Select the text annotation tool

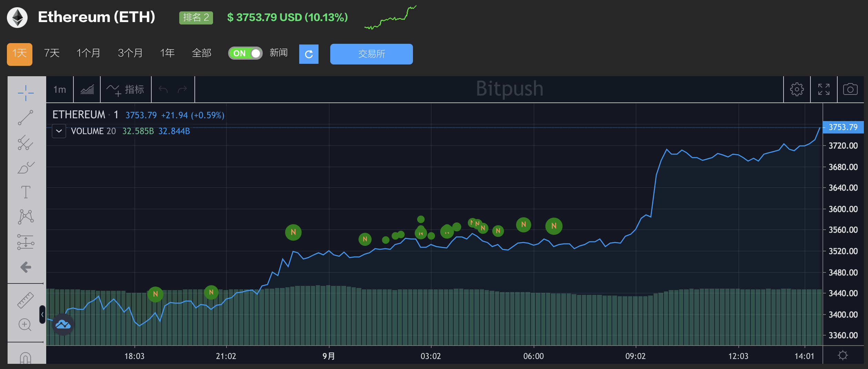coord(26,192)
